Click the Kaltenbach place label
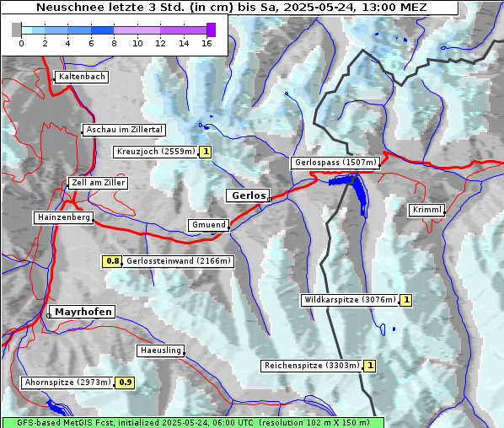 tap(82, 77)
